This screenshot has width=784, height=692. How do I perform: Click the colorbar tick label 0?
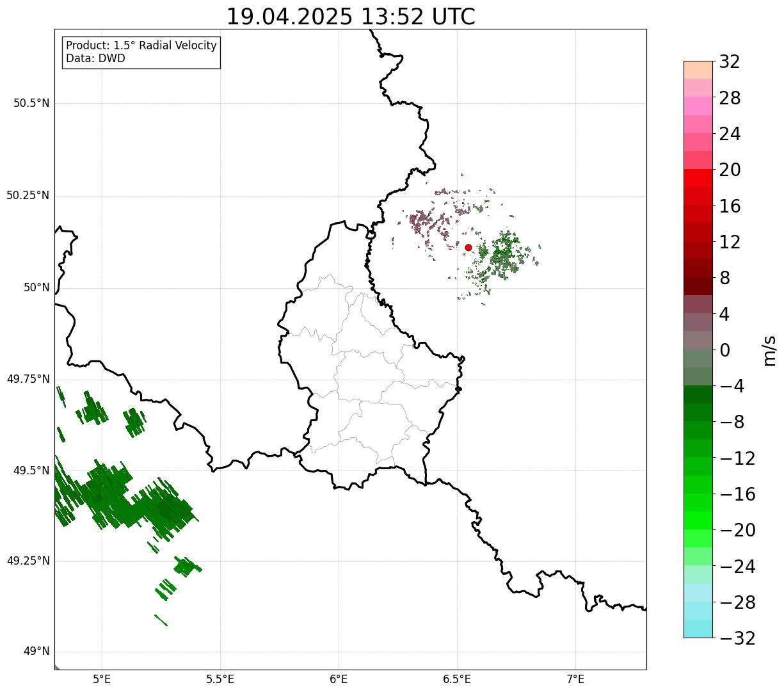[x=724, y=350]
